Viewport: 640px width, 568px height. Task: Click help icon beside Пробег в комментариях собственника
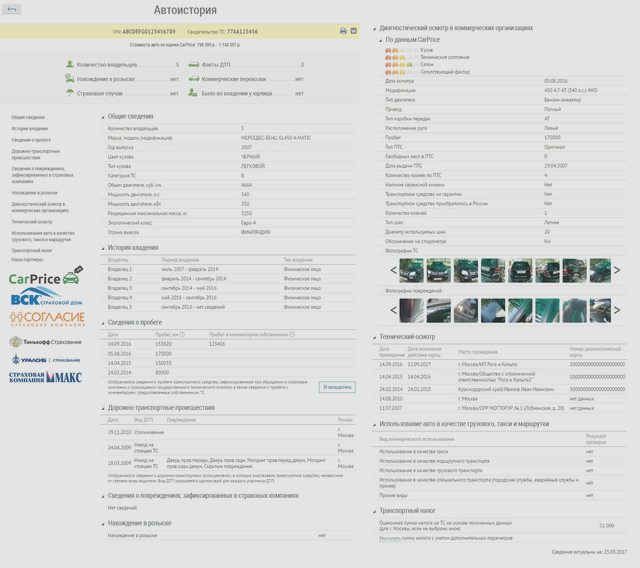click(292, 334)
